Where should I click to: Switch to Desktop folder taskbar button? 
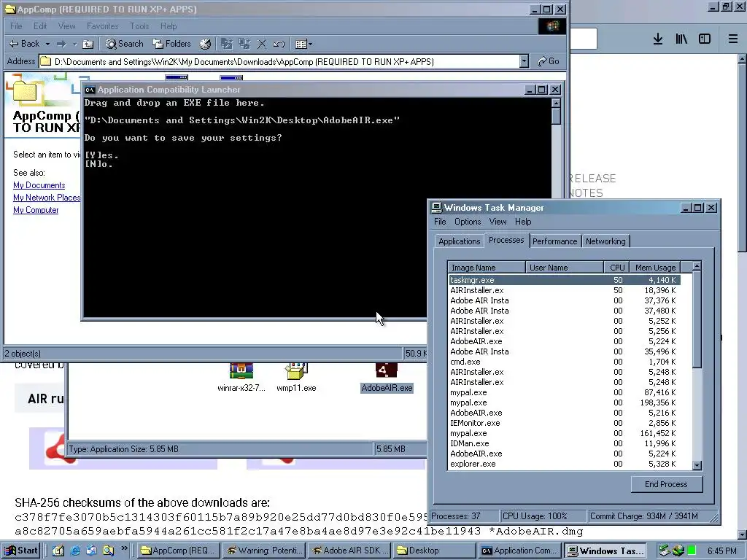tap(435, 551)
